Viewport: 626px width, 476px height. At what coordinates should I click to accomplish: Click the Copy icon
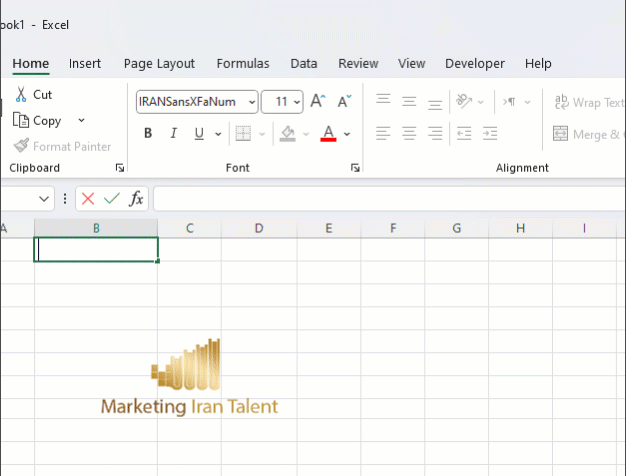(21, 120)
